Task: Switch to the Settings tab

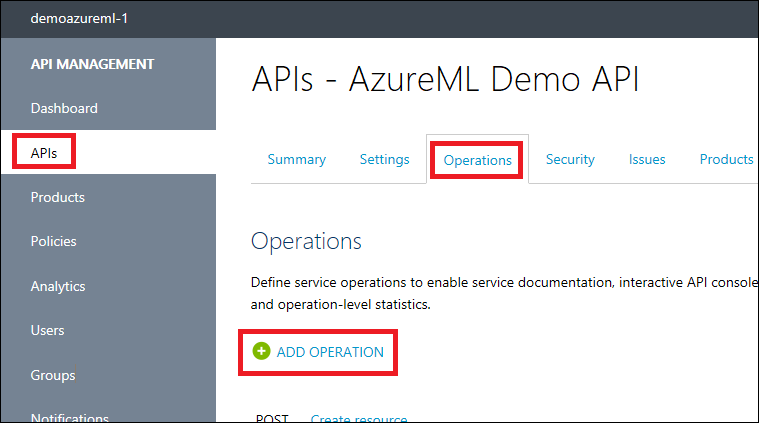Action: pyautogui.click(x=384, y=159)
